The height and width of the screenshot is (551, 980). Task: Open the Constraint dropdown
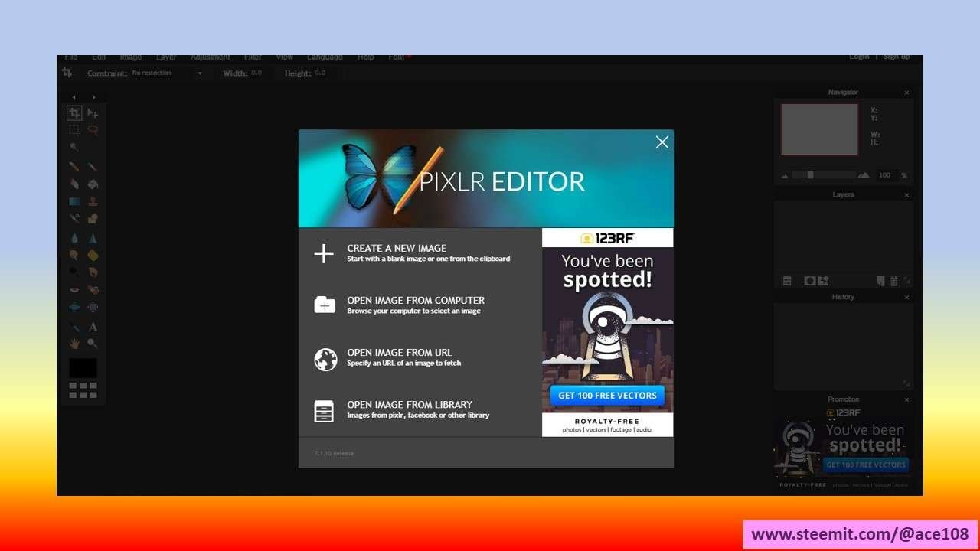click(x=167, y=73)
